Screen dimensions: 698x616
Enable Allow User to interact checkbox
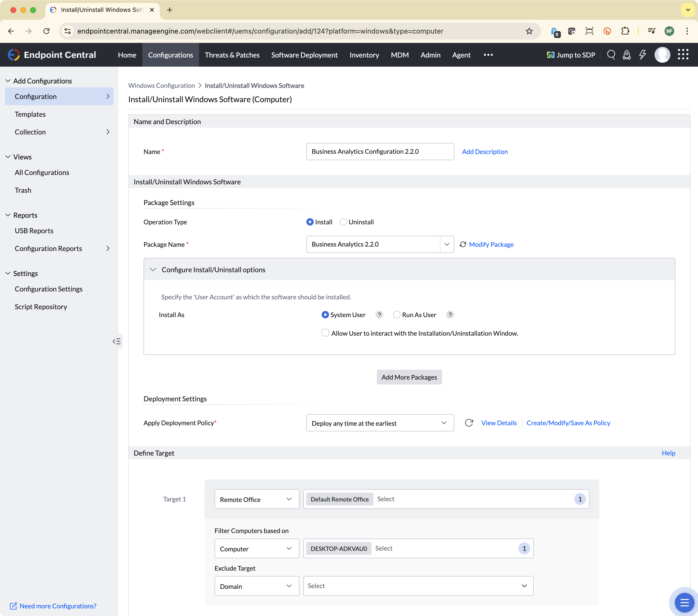coord(325,333)
